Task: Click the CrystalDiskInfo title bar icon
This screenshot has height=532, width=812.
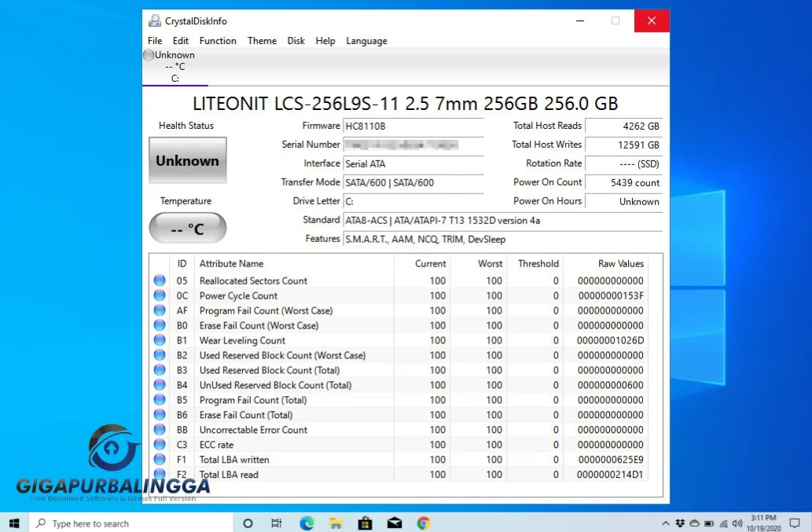Action: point(154,20)
